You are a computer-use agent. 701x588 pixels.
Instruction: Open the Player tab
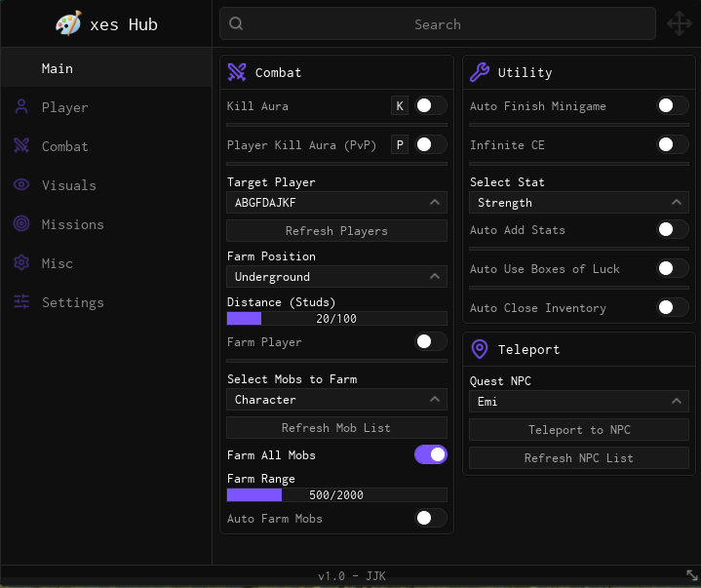106,107
